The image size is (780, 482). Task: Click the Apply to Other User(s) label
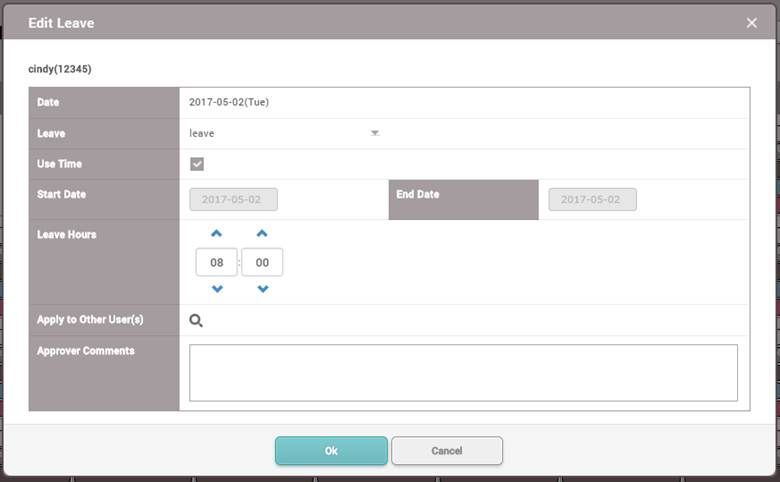click(90, 320)
